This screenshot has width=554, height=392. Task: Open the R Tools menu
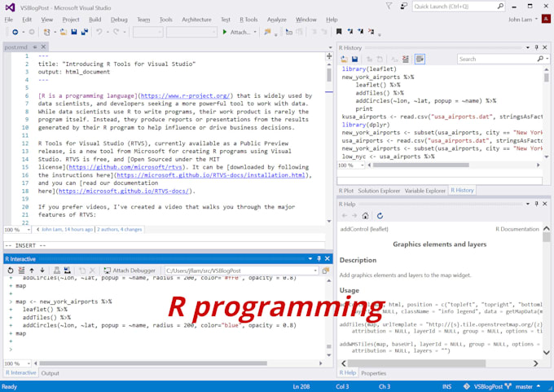pos(248,20)
